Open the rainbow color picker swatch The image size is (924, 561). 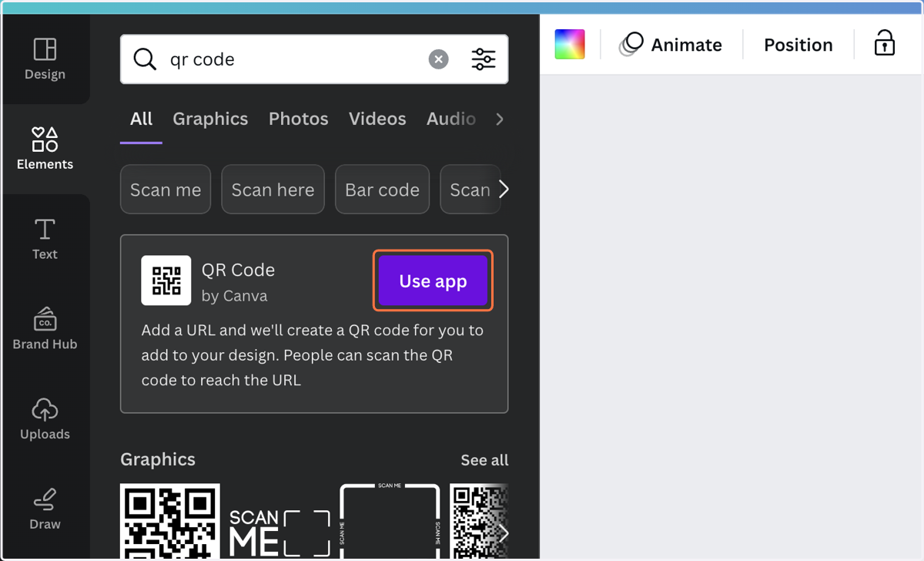(x=570, y=45)
